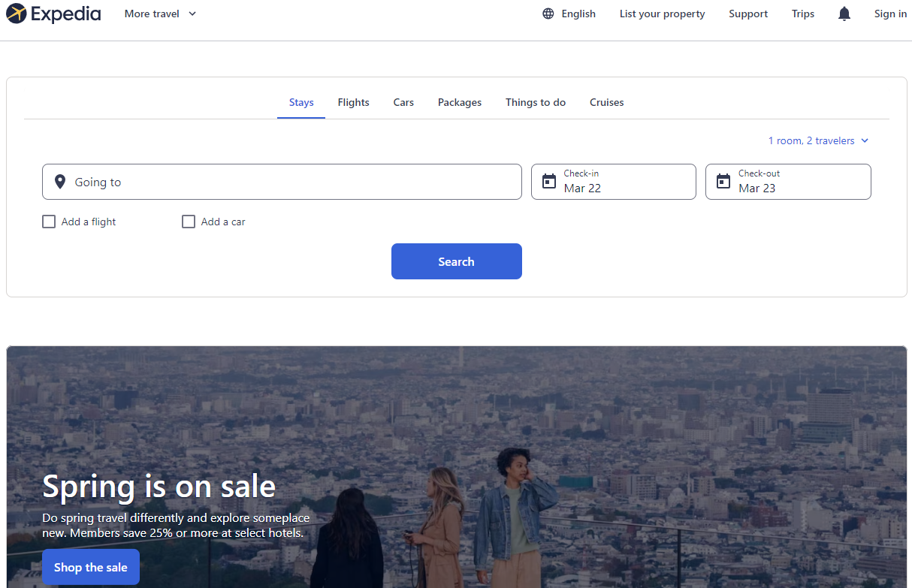Switch to the Cruises tab
912x588 pixels.
pyautogui.click(x=607, y=102)
